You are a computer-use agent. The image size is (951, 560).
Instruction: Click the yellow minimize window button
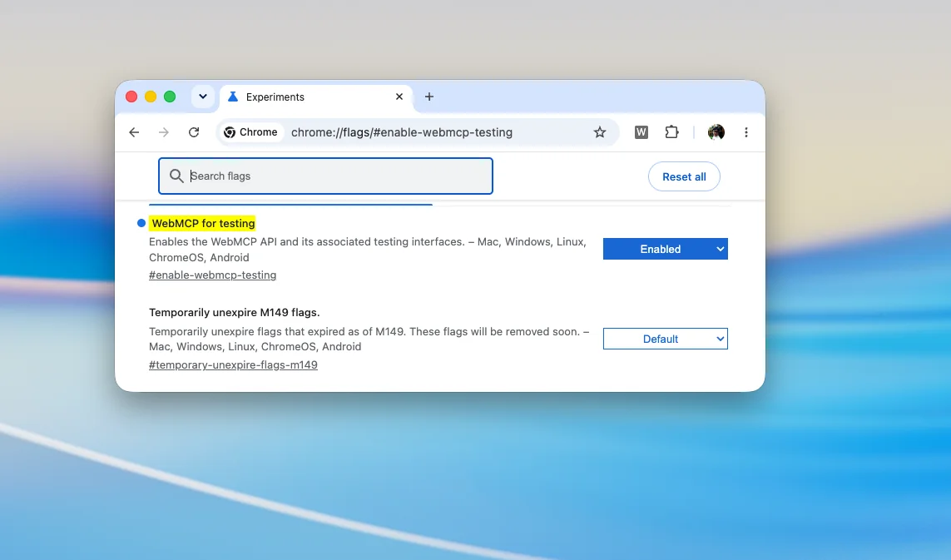coord(151,97)
